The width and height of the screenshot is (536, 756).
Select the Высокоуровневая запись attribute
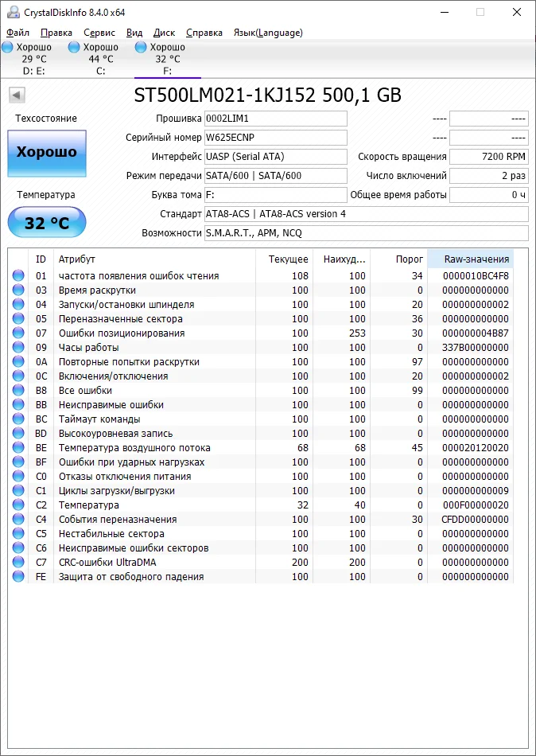coord(262,434)
